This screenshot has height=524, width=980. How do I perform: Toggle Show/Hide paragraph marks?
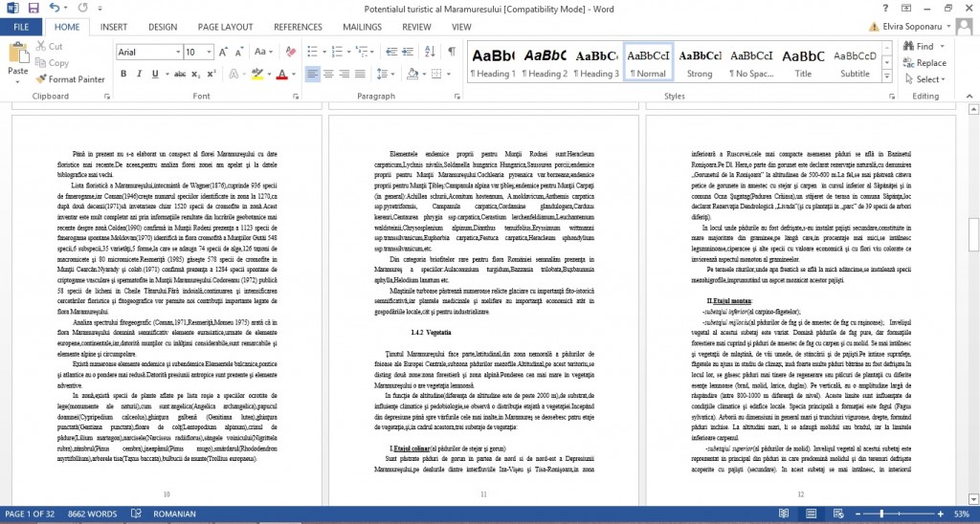(x=450, y=52)
